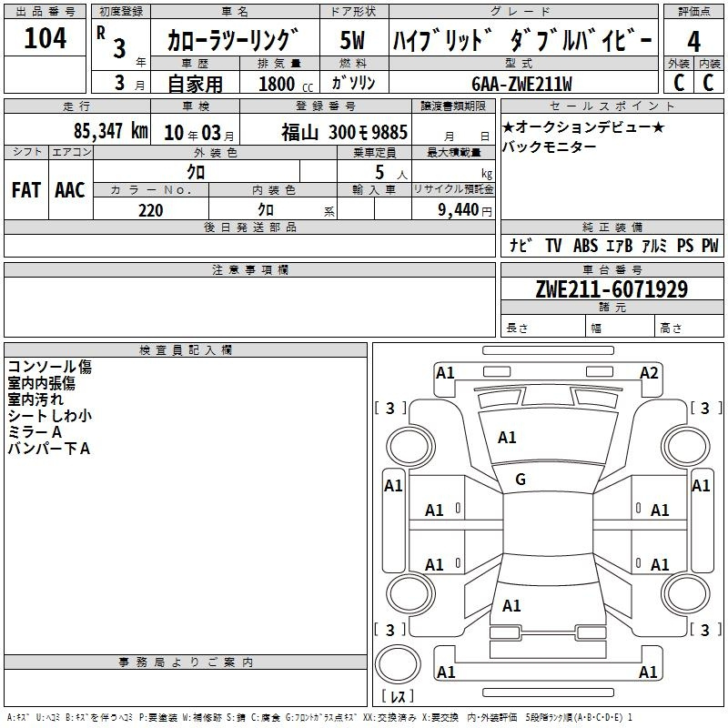Select inspector note 室内汚れ
The image size is (728, 728).
(35, 399)
